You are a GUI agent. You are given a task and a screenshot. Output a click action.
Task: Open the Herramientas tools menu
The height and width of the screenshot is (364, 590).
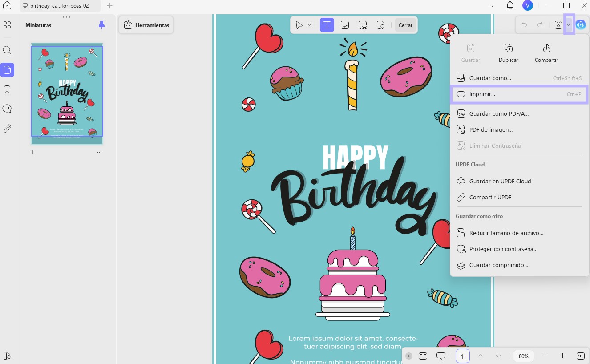146,25
